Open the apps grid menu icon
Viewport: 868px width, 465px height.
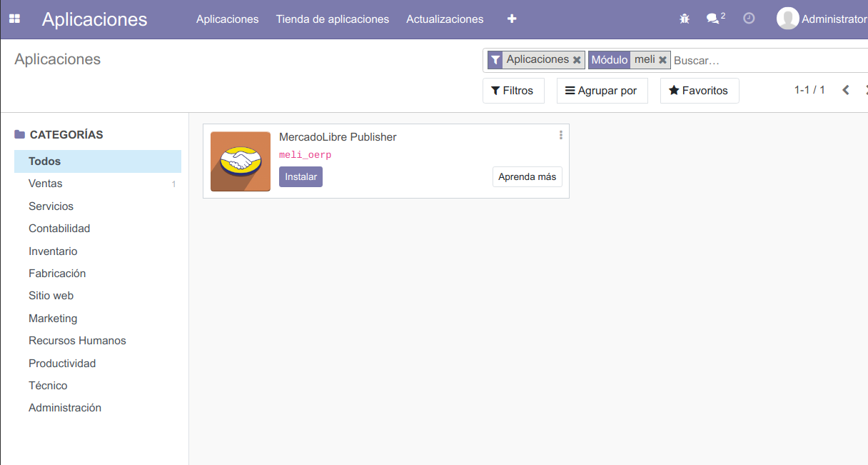coord(14,18)
